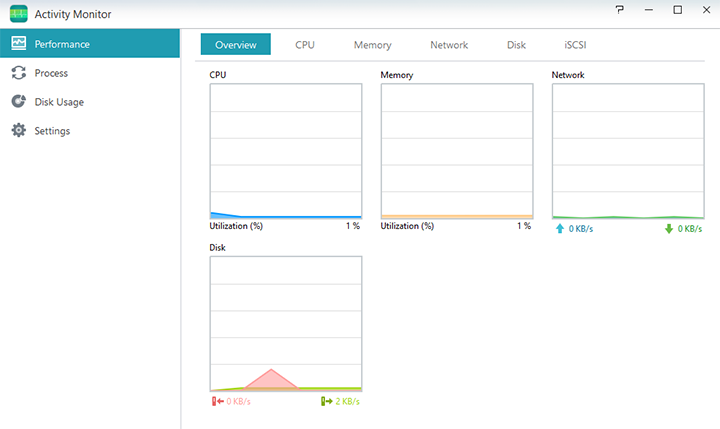Click the network download arrow icon
The height and width of the screenshot is (429, 720).
(x=668, y=229)
